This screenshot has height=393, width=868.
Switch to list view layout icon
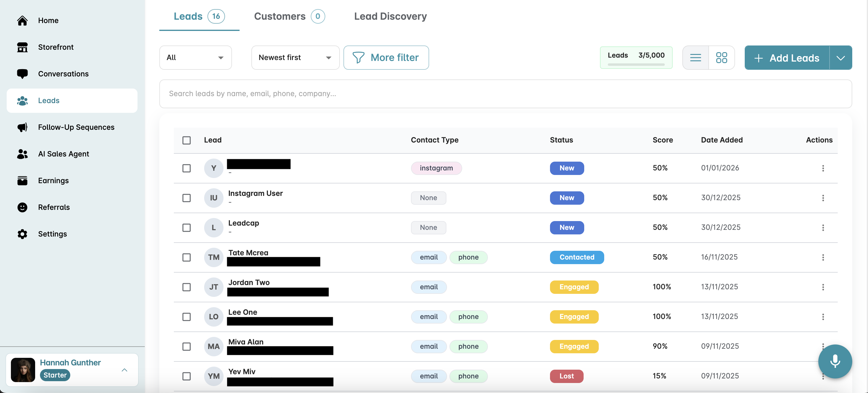pyautogui.click(x=695, y=58)
